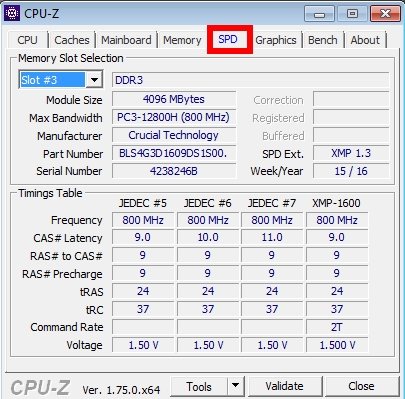Select the SPD tab
The height and width of the screenshot is (399, 405).
228,39
